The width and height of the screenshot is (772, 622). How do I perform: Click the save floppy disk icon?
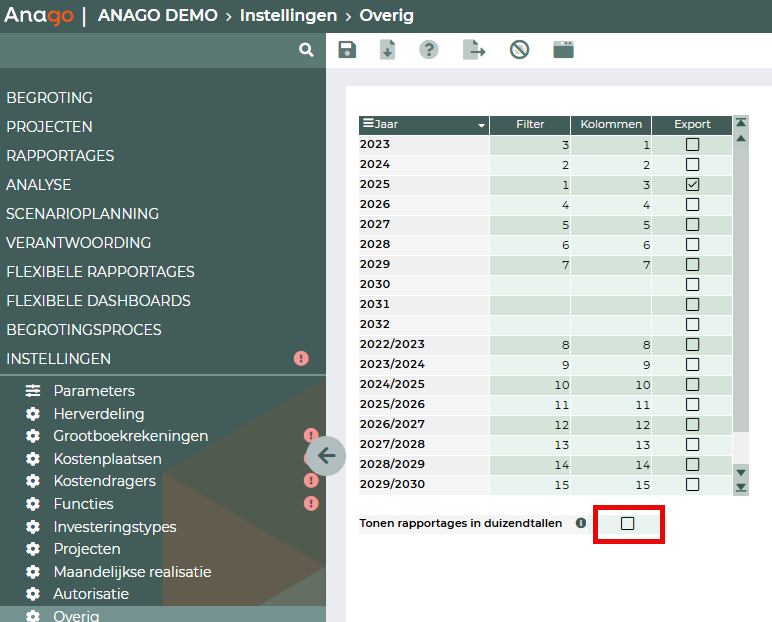tap(347, 50)
